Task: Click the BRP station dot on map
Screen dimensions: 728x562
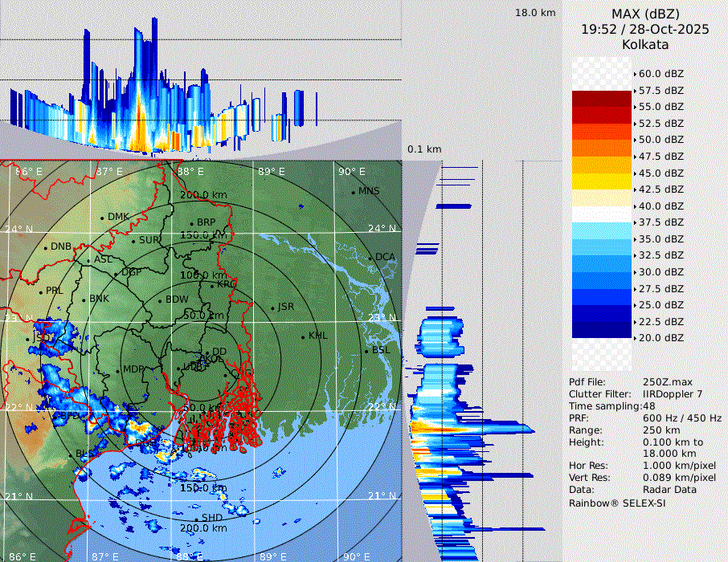Action: tap(192, 224)
